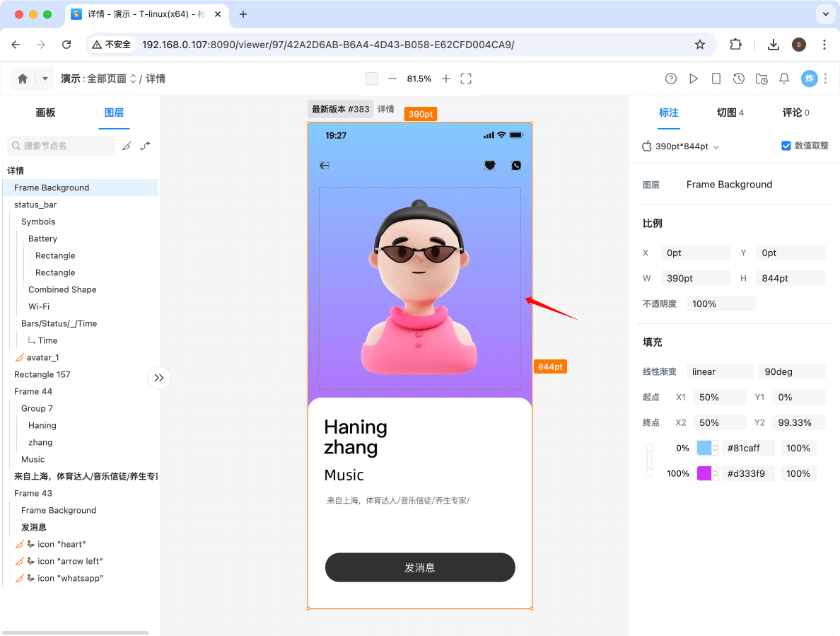
Task: Collapse the left panel with the chevron arrows
Action: point(159,378)
